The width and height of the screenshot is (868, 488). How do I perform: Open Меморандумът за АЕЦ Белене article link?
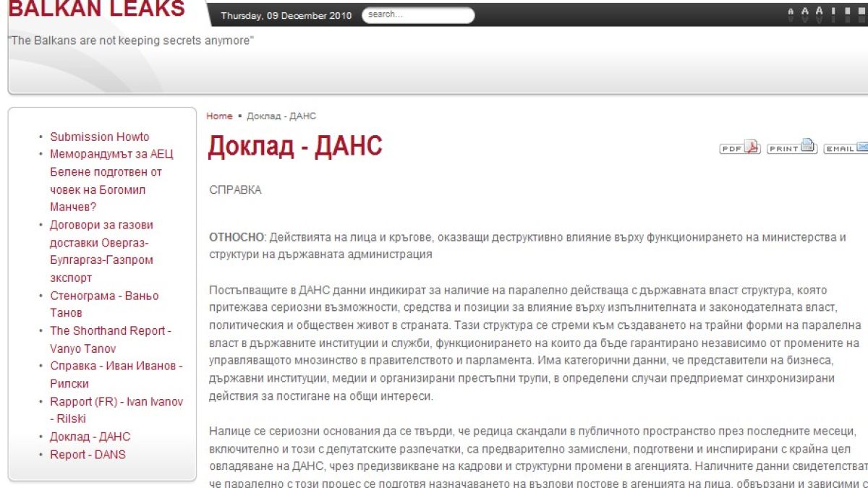[x=111, y=181]
